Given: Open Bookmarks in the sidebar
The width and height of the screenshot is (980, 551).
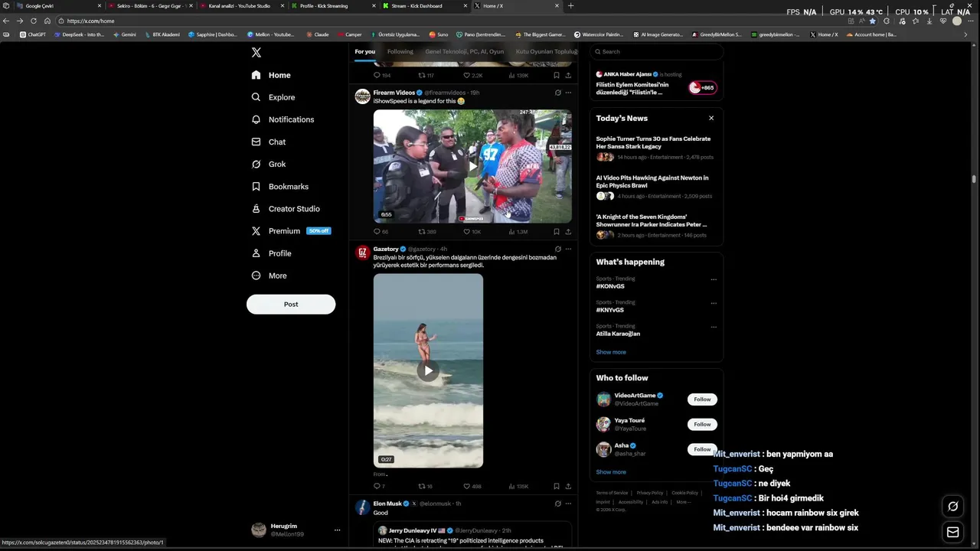Looking at the screenshot, I should (280, 186).
